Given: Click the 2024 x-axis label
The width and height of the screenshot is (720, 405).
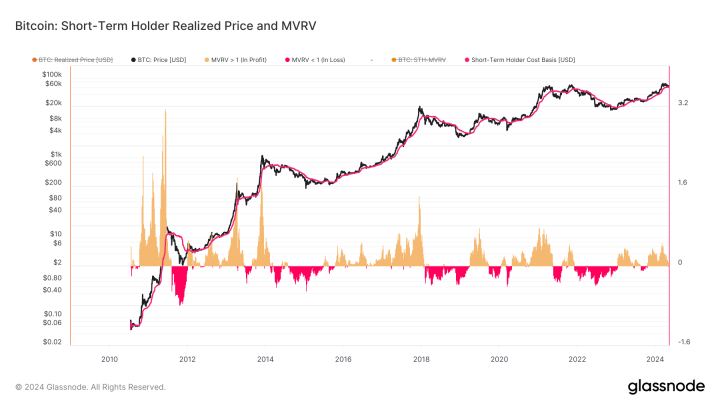Looking at the screenshot, I should coord(655,359).
